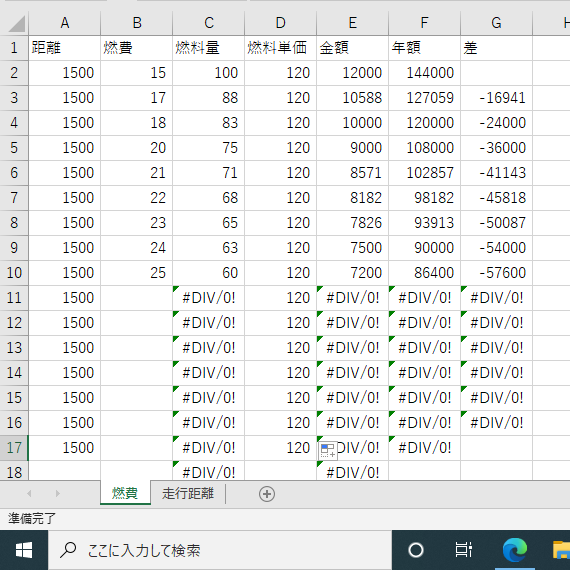
Task: Select the 燃費 sheet tab
Action: [125, 493]
